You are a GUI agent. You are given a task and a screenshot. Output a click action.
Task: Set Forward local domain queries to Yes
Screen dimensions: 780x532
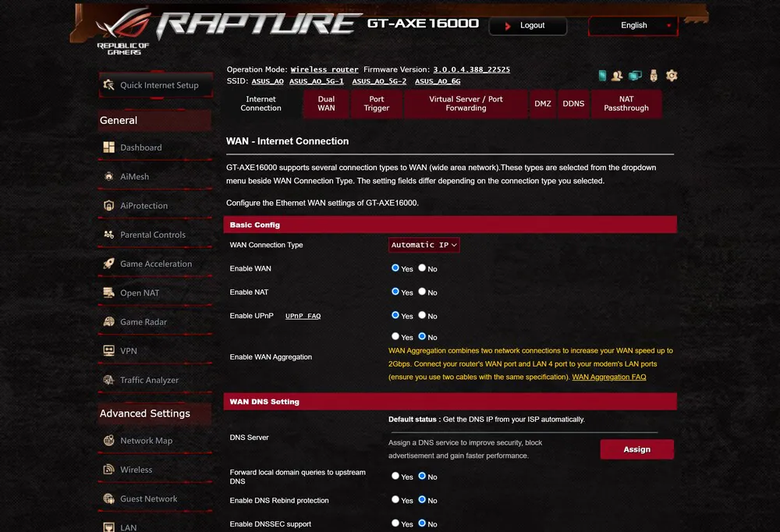[x=395, y=476]
